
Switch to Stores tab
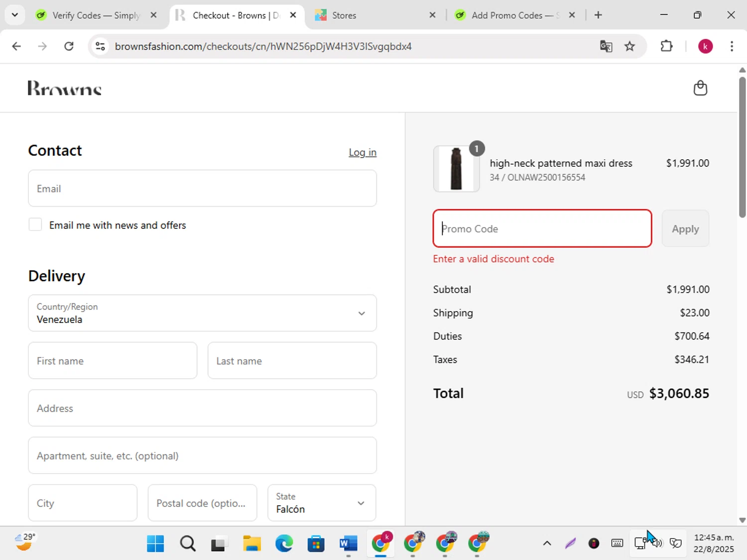click(x=373, y=15)
